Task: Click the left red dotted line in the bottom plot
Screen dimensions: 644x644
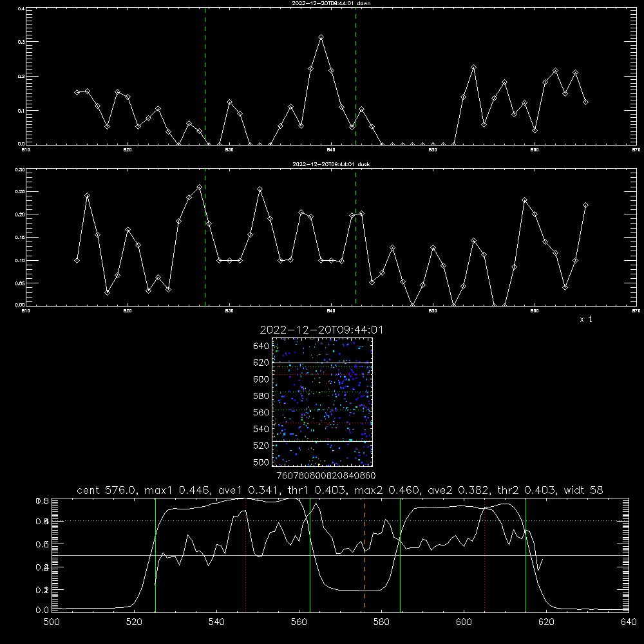Action: pos(245,554)
